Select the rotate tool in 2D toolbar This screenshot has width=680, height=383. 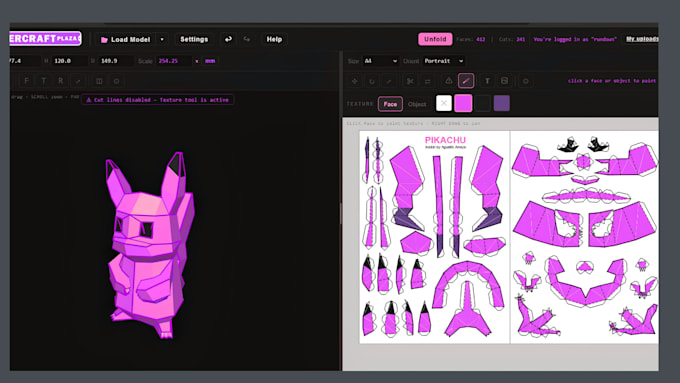[372, 81]
